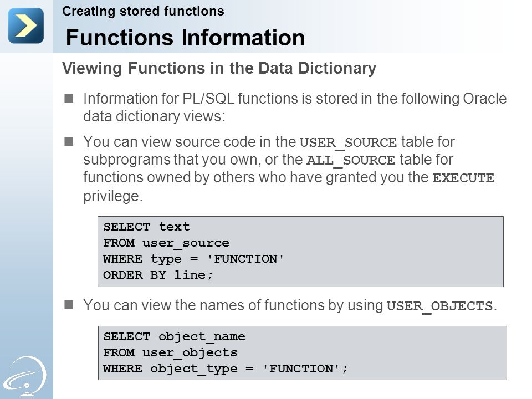This screenshot has height=399, width=532.
Task: Click 'FROM user_source' code line
Action: click(x=166, y=243)
